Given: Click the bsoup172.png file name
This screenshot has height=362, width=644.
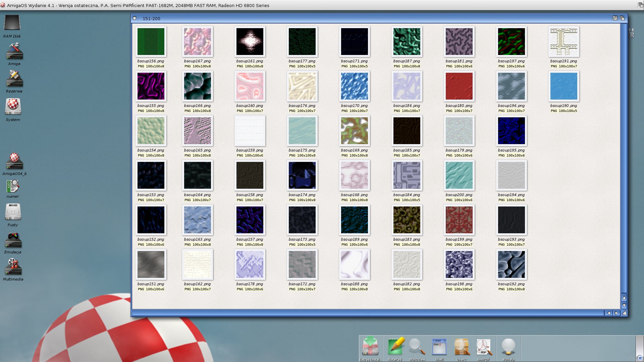Looking at the screenshot, I should point(302,284).
